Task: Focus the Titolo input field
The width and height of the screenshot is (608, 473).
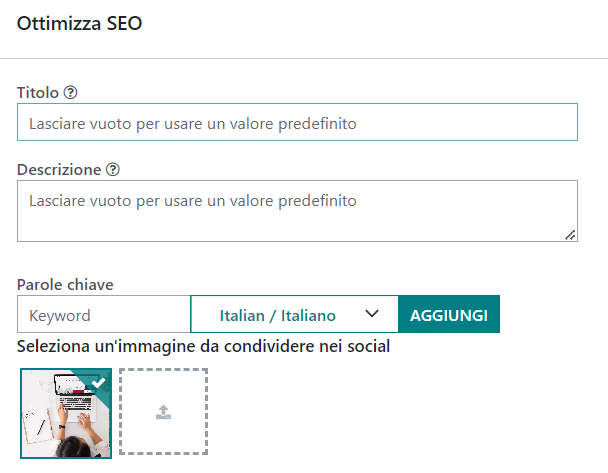Action: [x=297, y=122]
